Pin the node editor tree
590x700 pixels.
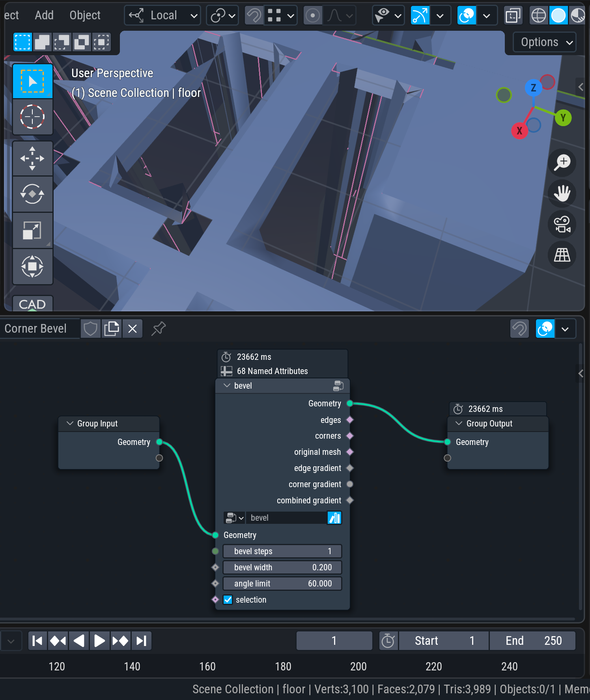click(x=159, y=329)
